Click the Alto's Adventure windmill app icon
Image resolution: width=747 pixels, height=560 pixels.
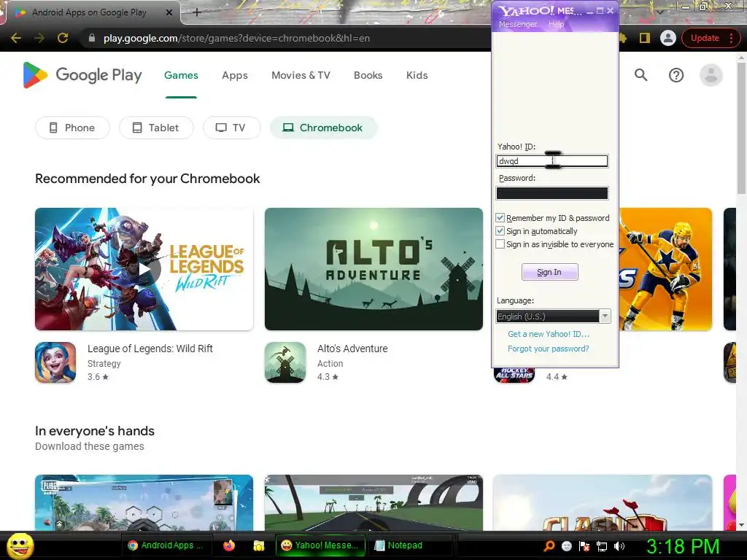point(285,362)
